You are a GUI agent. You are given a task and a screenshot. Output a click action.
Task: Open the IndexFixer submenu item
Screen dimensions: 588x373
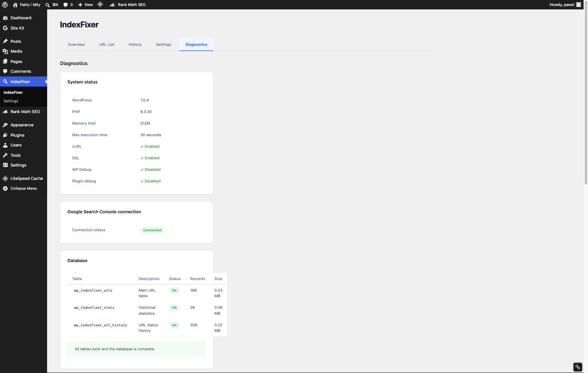coord(13,93)
